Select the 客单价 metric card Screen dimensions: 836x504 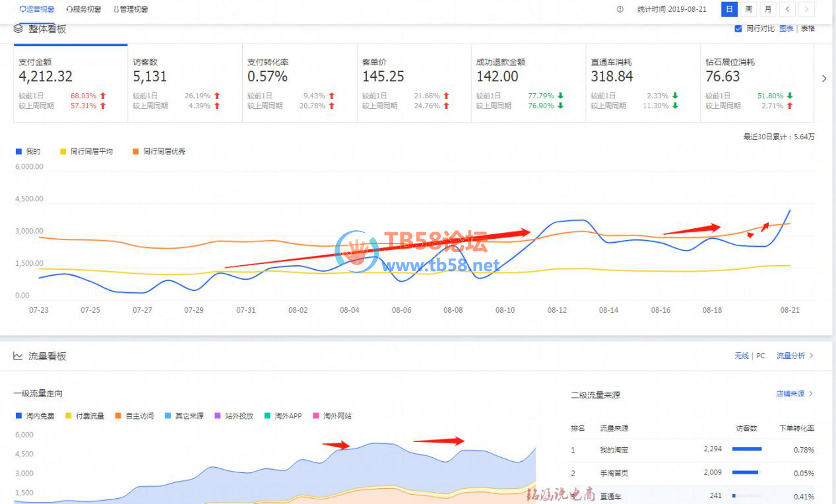[414, 84]
